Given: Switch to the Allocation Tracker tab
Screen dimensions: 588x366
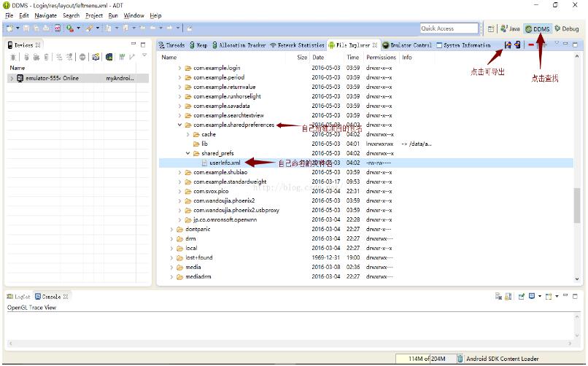Looking at the screenshot, I should click(239, 45).
